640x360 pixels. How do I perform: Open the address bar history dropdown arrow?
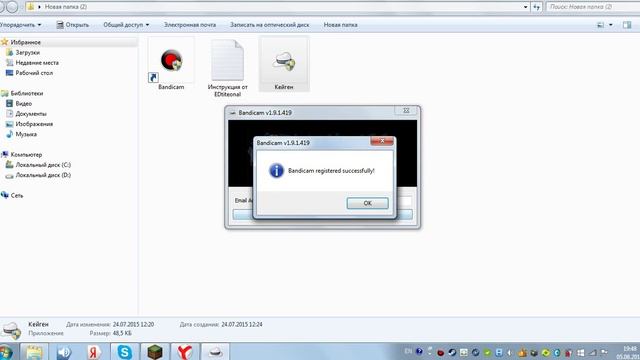coord(525,7)
